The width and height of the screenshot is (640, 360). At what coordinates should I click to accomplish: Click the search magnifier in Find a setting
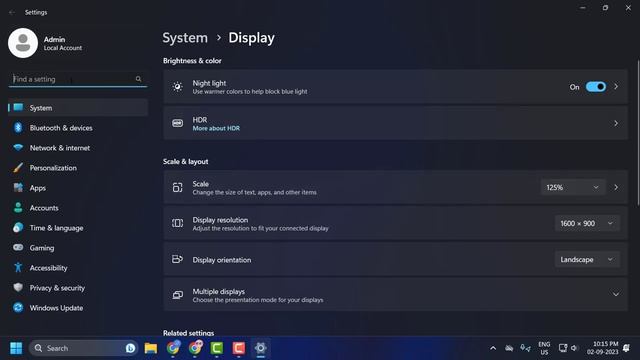pyautogui.click(x=138, y=79)
